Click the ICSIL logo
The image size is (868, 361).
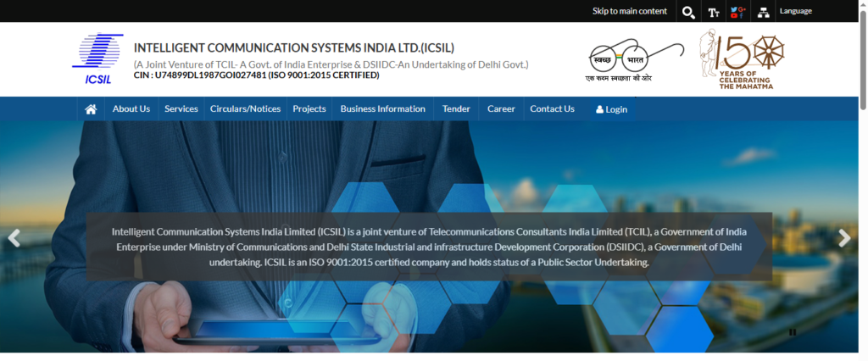click(97, 58)
